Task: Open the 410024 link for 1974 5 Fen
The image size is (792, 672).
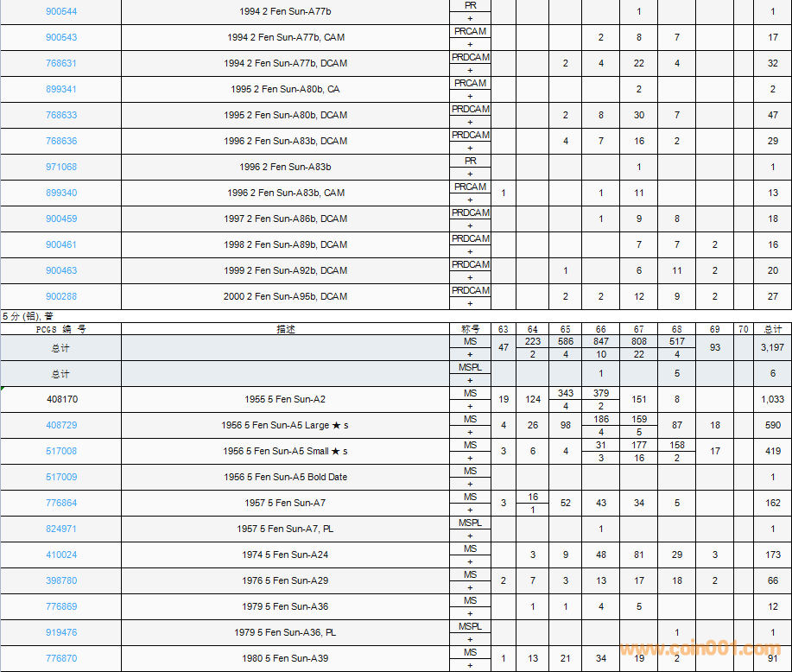Action: point(61,555)
